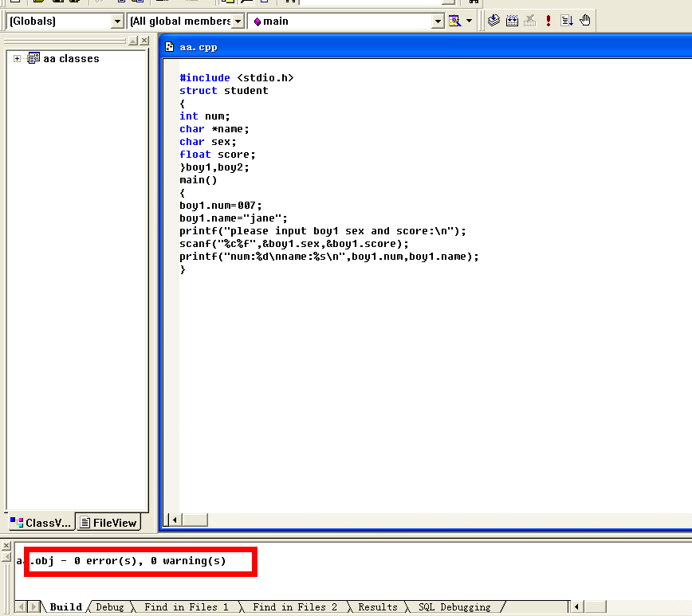Click editor horizontal scrollbar left arrow

[175, 520]
